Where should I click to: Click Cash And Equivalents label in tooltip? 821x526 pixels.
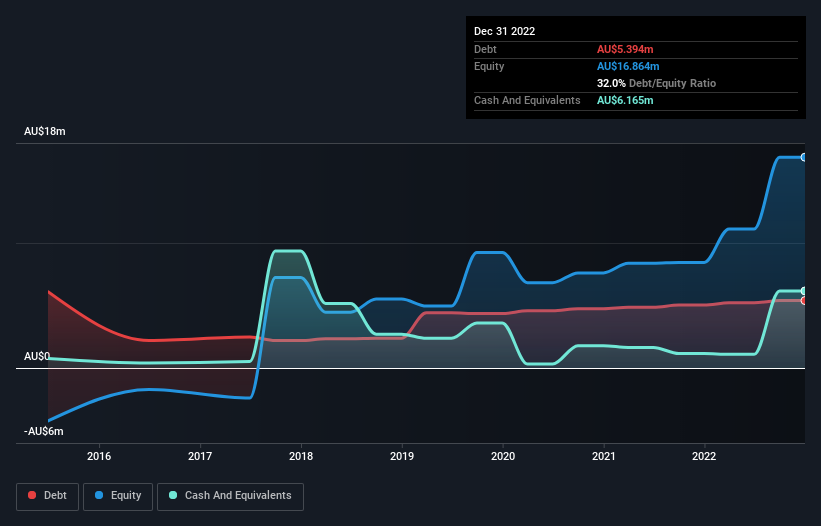click(527, 100)
